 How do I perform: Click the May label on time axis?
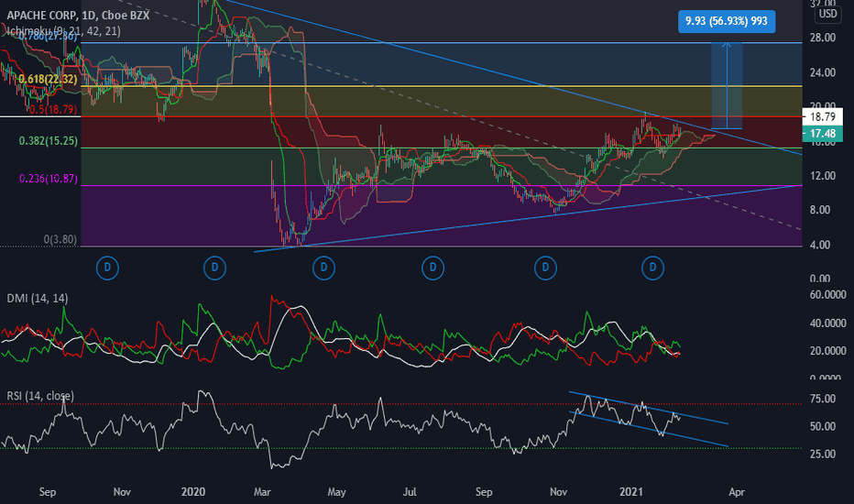pyautogui.click(x=336, y=492)
